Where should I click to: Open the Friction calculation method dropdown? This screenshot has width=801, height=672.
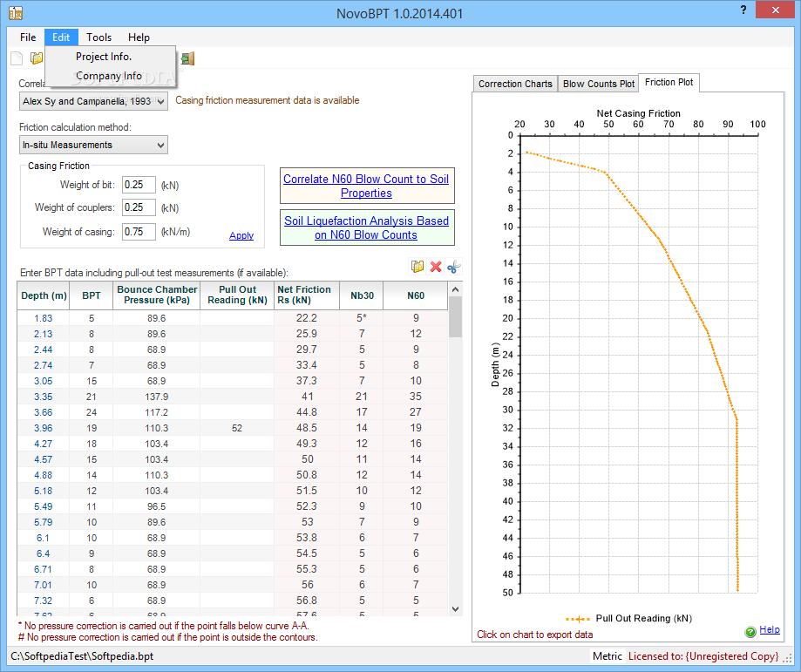(x=93, y=146)
